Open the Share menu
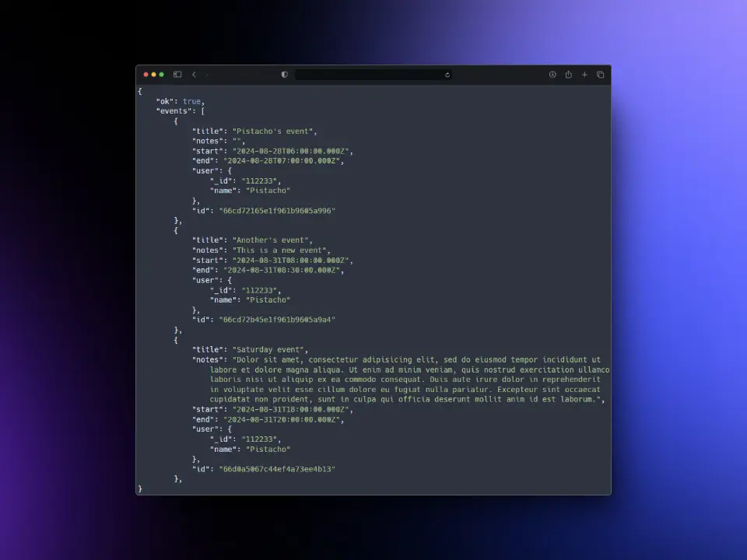Screen dimensions: 747x560 (569, 74)
